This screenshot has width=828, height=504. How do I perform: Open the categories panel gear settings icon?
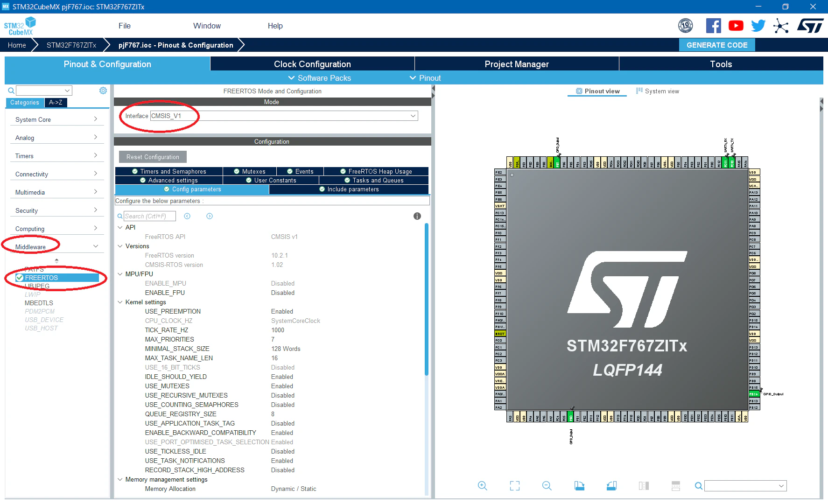click(x=103, y=91)
